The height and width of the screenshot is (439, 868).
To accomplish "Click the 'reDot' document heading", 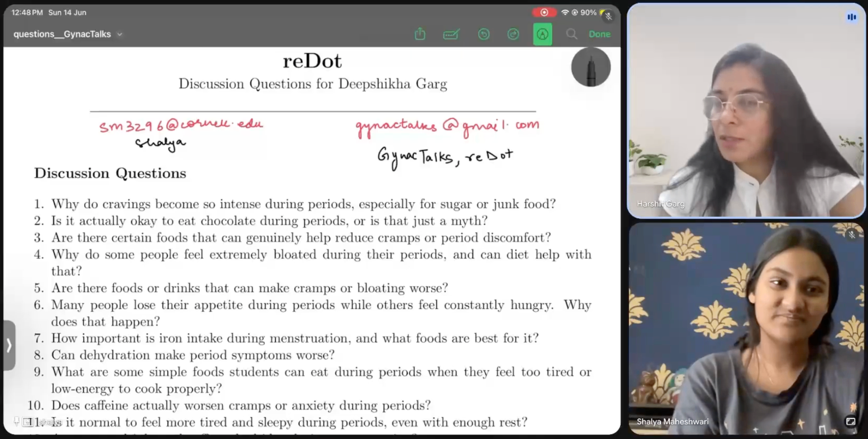I will pos(312,61).
